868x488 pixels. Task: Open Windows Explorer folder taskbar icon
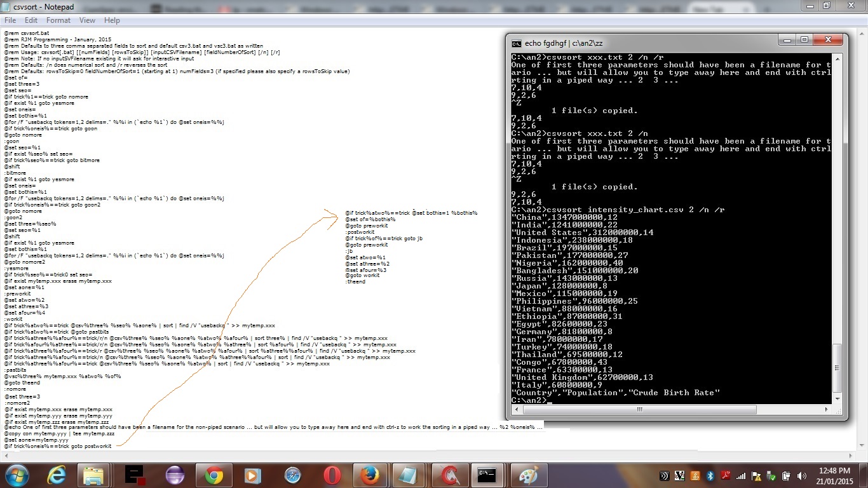click(x=94, y=475)
